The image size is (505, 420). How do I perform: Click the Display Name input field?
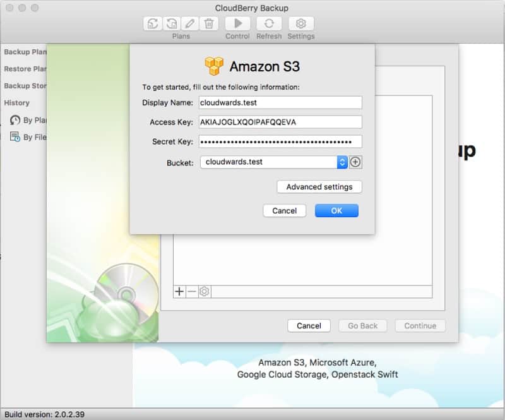click(x=280, y=102)
